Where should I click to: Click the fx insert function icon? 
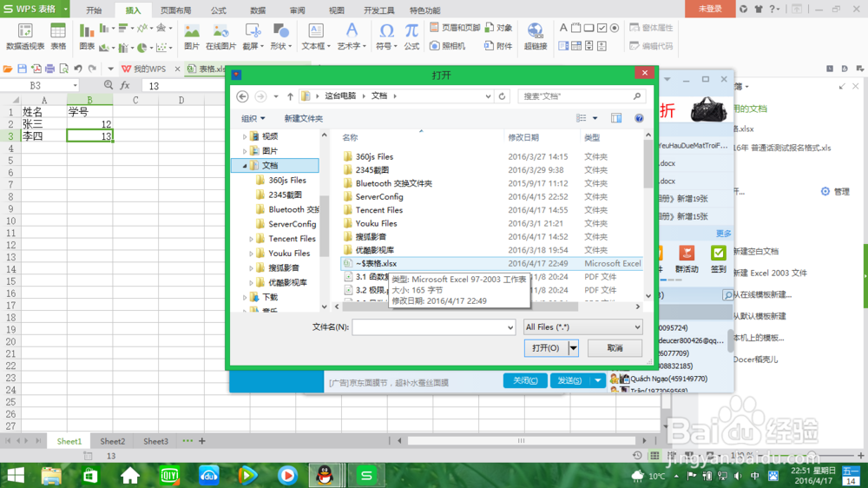point(125,85)
